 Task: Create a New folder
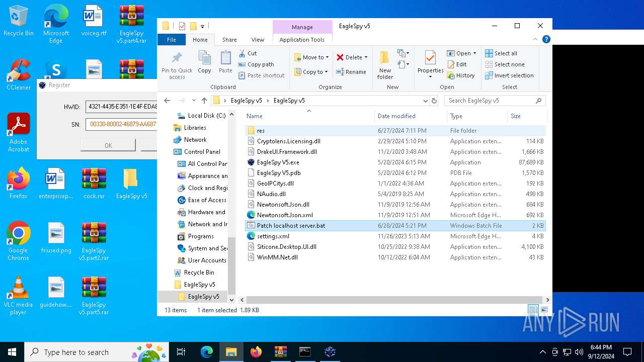coord(385,65)
